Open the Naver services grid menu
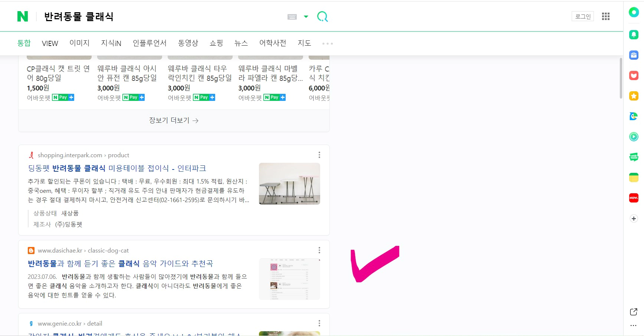The height and width of the screenshot is (336, 644). (x=606, y=16)
